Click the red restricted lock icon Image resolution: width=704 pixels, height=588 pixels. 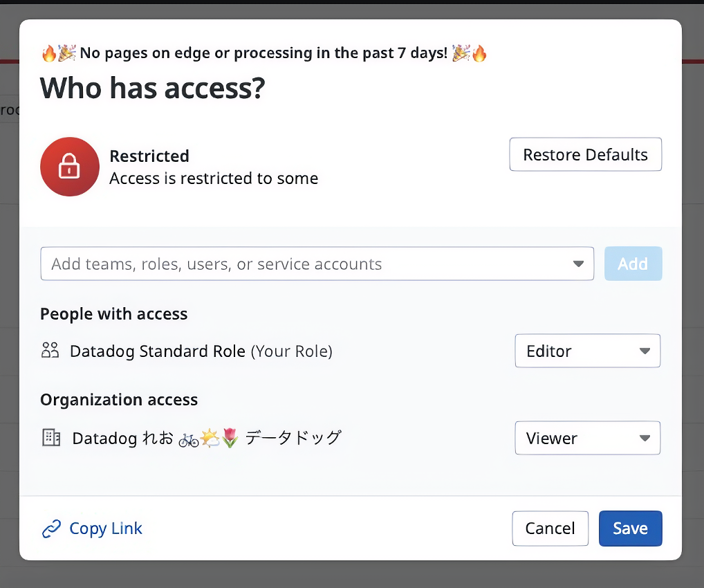69,167
